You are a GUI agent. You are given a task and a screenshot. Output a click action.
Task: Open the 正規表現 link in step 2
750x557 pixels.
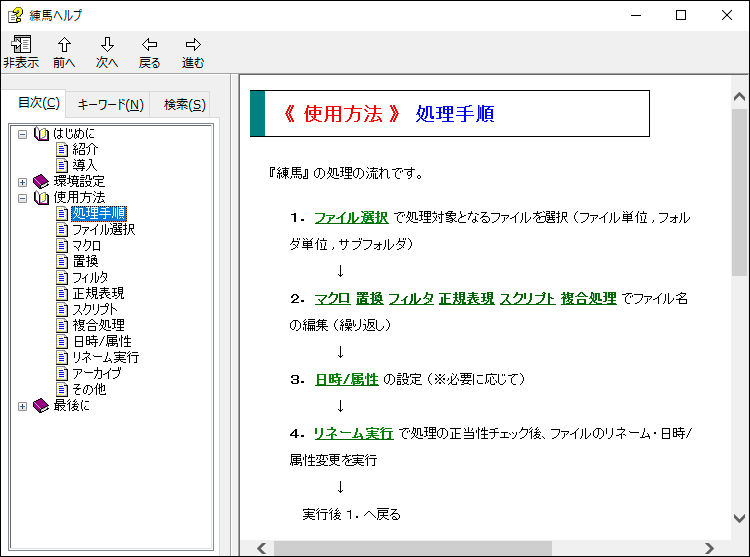466,299
